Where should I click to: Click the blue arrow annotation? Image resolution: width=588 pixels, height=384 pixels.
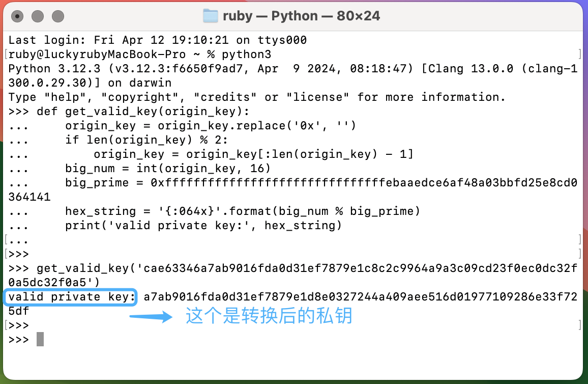click(x=151, y=317)
